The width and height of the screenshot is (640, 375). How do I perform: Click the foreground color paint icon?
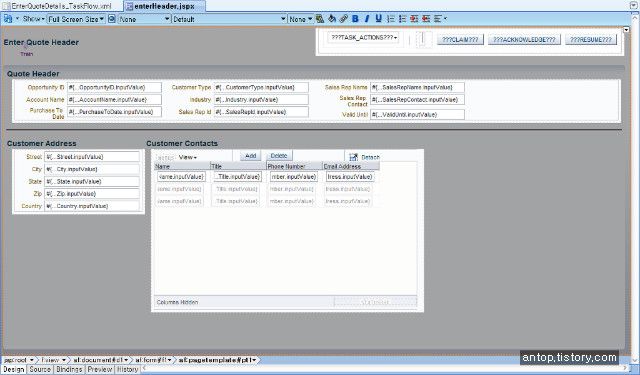pyautogui.click(x=320, y=19)
